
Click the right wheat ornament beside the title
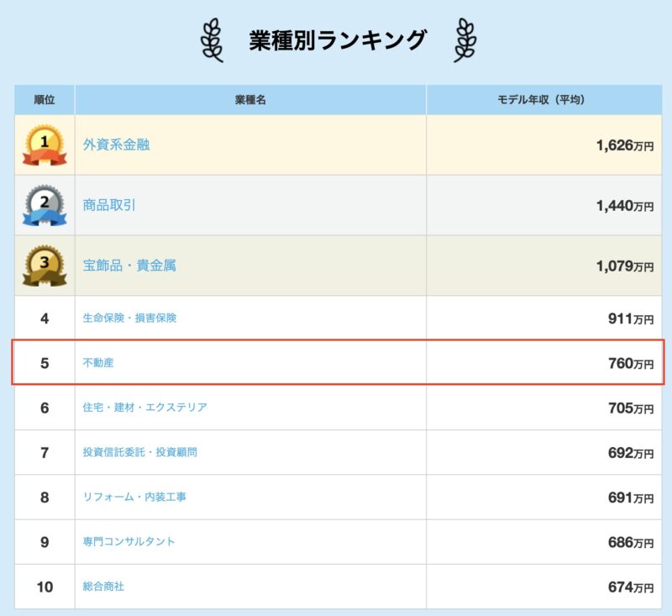tap(465, 38)
